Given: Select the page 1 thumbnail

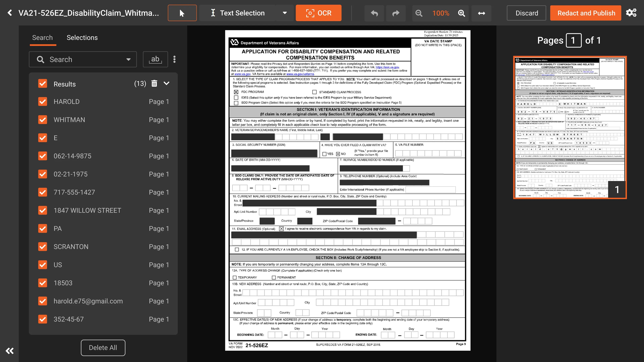Looking at the screenshot, I should click(x=570, y=127).
